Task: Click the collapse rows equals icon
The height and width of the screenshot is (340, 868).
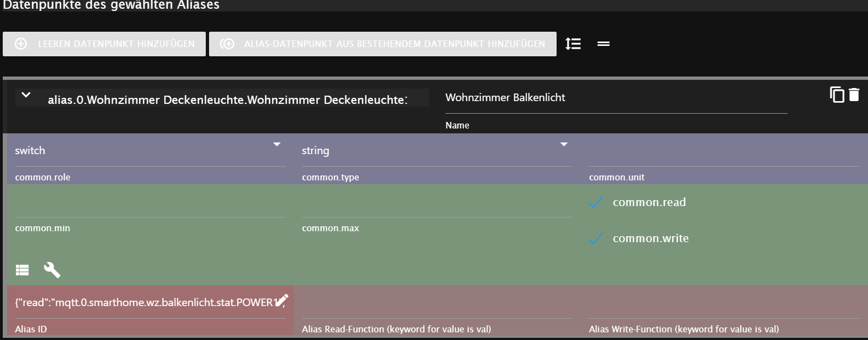Action: click(x=603, y=44)
